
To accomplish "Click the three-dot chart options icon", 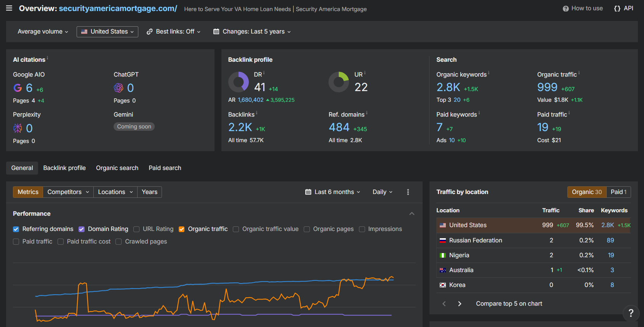I will point(408,192).
